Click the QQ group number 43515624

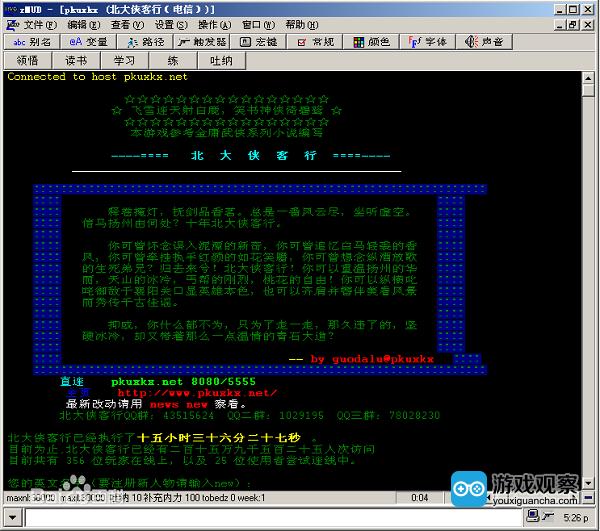(187, 415)
